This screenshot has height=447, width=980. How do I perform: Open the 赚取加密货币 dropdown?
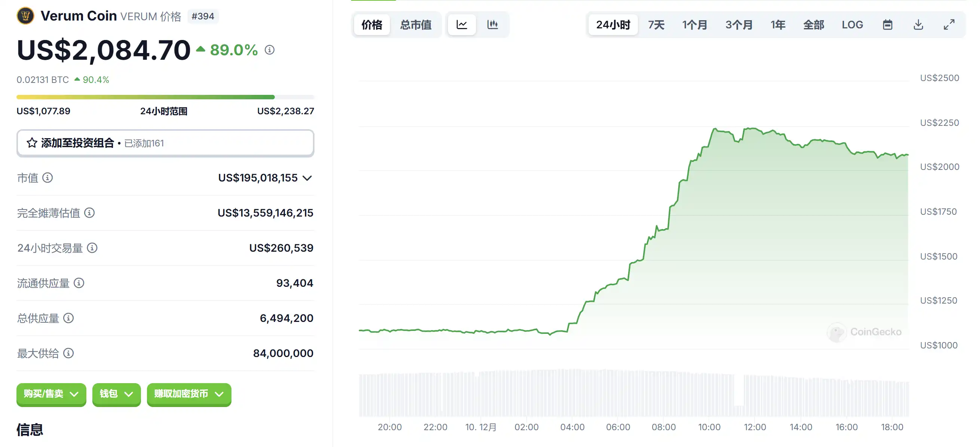click(x=189, y=394)
